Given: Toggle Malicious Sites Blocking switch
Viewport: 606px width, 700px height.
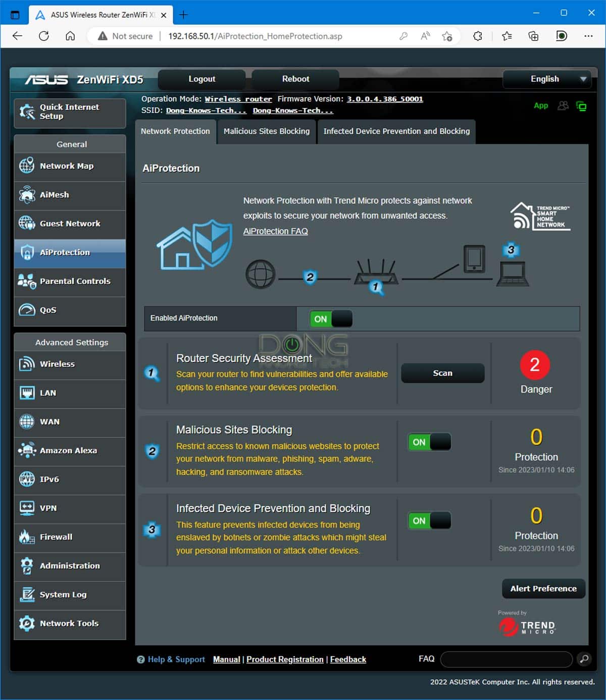Looking at the screenshot, I should [x=430, y=442].
